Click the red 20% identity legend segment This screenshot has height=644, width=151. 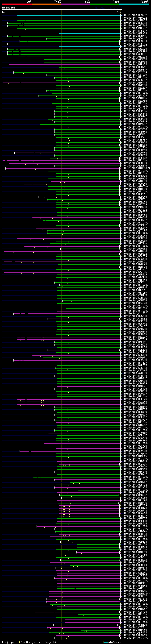[x=17, y=4]
